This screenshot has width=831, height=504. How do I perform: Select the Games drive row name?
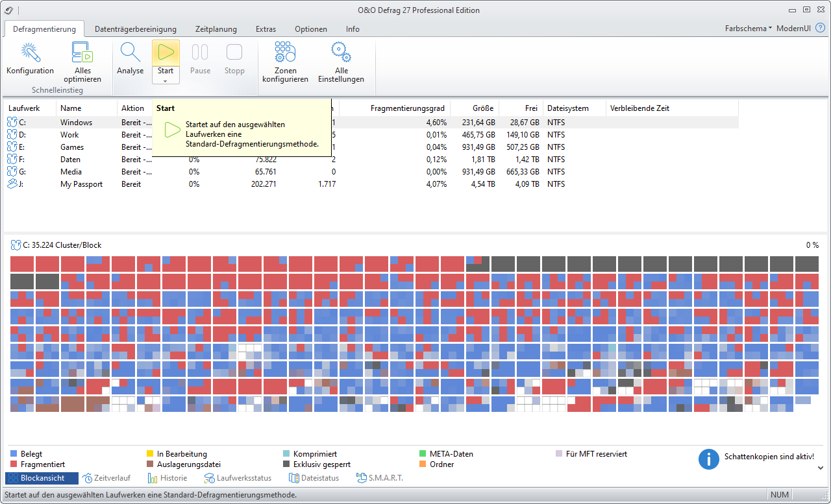point(72,147)
